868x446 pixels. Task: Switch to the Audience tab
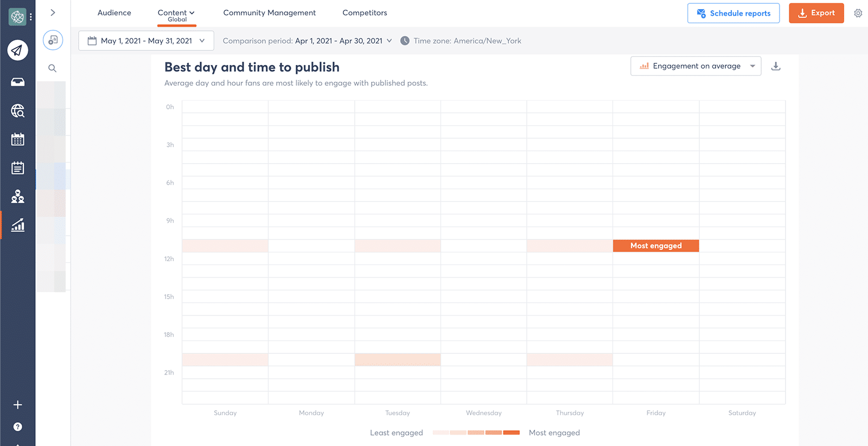point(114,12)
